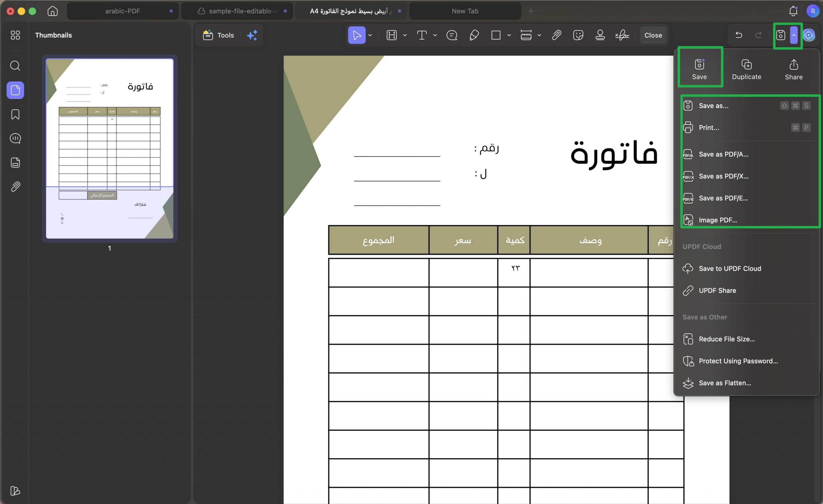Open the UPDF AI sparkle assistant
This screenshot has width=823, height=504.
252,35
